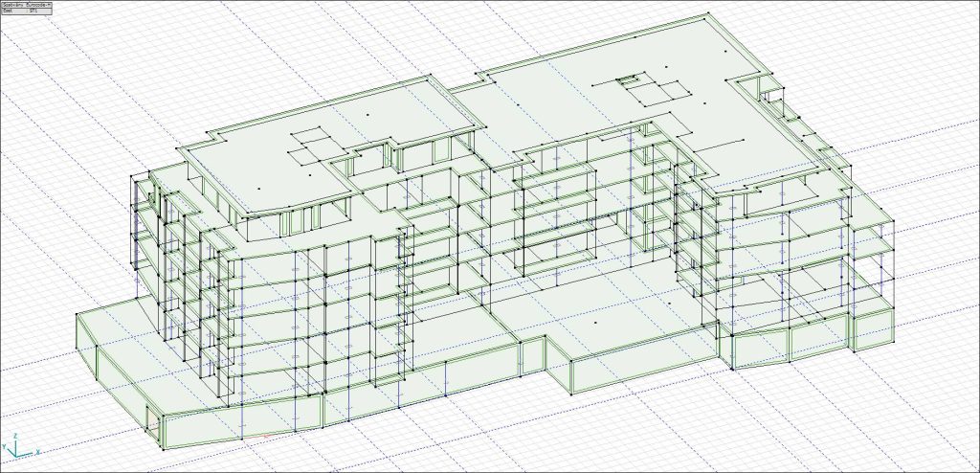Image resolution: width=980 pixels, height=473 pixels.
Task: Select the small red marker near bottom wall
Action: click(x=267, y=437)
